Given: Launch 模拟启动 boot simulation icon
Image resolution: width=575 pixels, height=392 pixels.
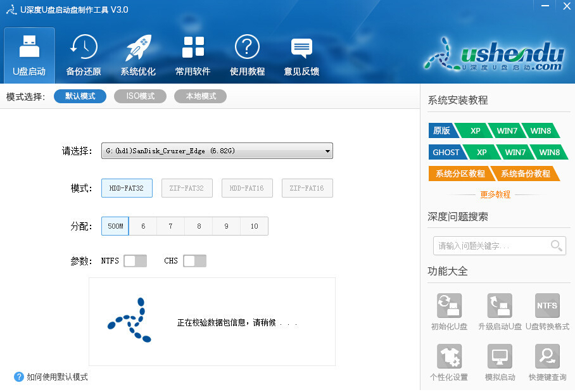Looking at the screenshot, I should (500, 356).
